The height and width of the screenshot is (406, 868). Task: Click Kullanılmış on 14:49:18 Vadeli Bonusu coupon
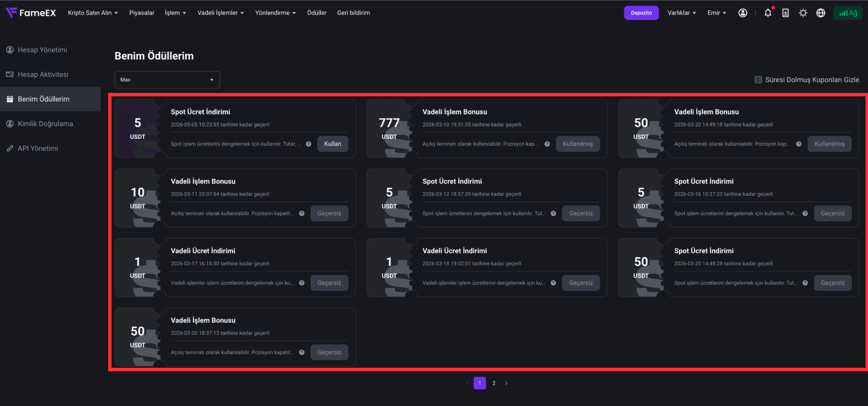pos(829,144)
